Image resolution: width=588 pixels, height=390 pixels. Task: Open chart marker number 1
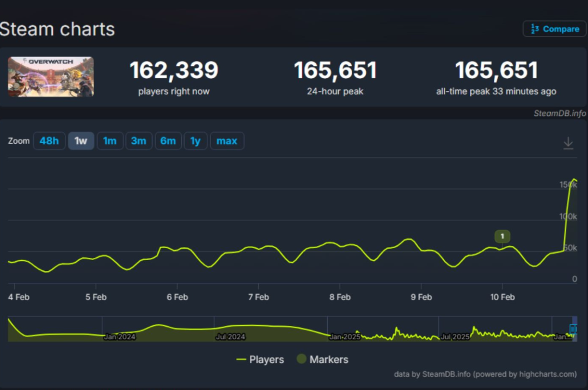pos(502,236)
